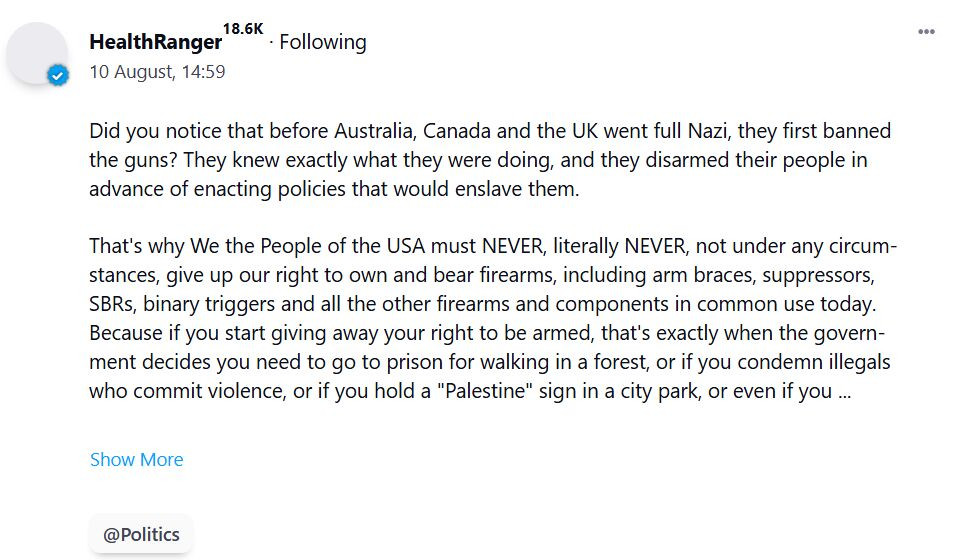Image resolution: width=964 pixels, height=560 pixels.
Task: Click the line starting "who commit violence"
Action: [470, 391]
